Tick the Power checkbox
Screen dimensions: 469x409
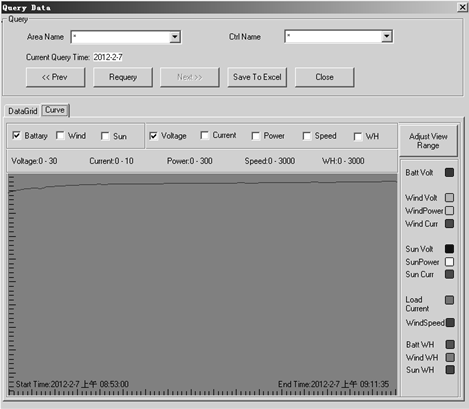[x=256, y=136]
